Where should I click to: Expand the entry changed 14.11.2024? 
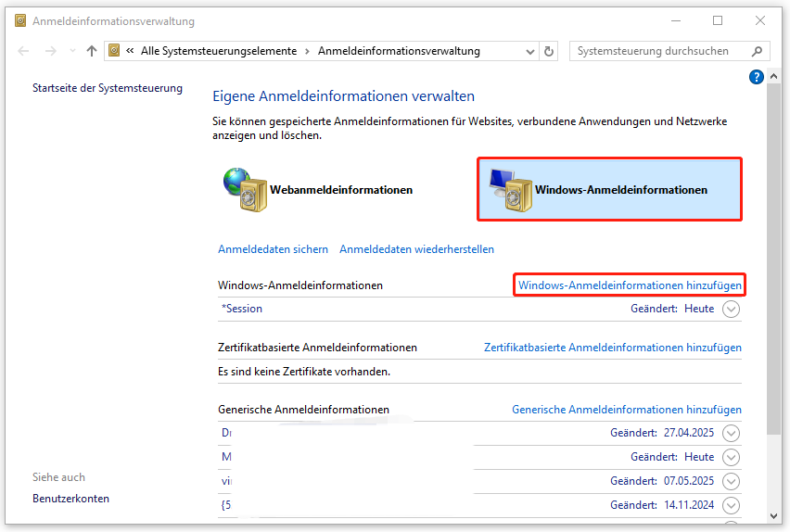tap(731, 505)
